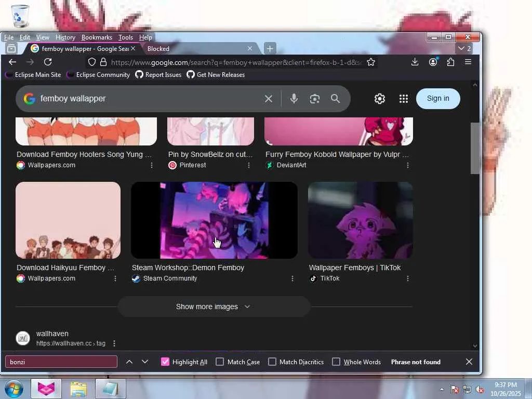Open File Explorer from the taskbar
Viewport: 532px width, 399px height.
(78, 389)
